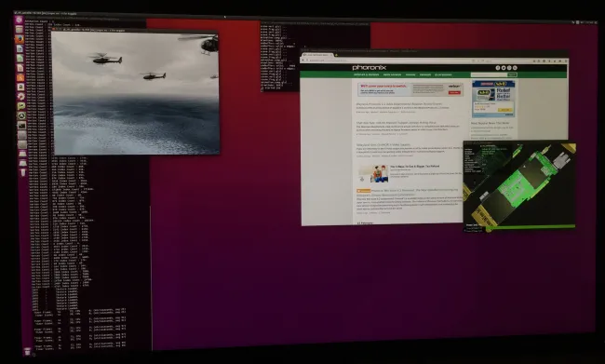Open LibreOffice Calc from the launcher
The height and width of the screenshot is (364, 605).
(20, 59)
